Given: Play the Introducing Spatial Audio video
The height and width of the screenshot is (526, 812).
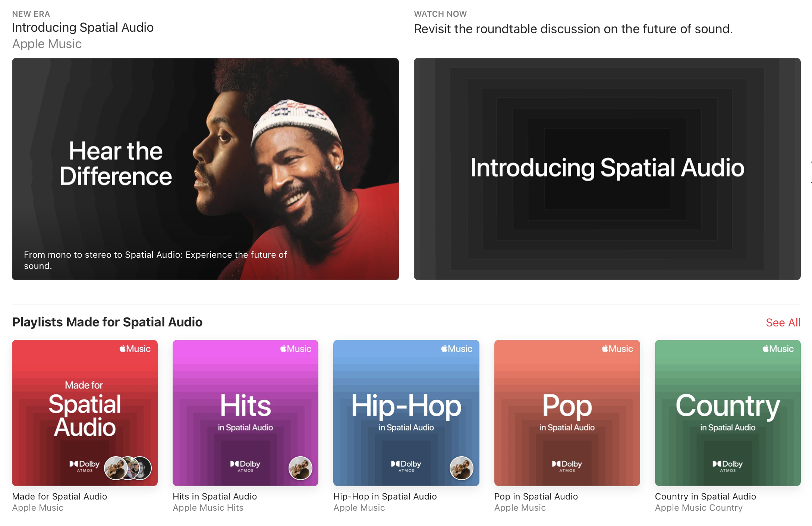Looking at the screenshot, I should (x=607, y=169).
